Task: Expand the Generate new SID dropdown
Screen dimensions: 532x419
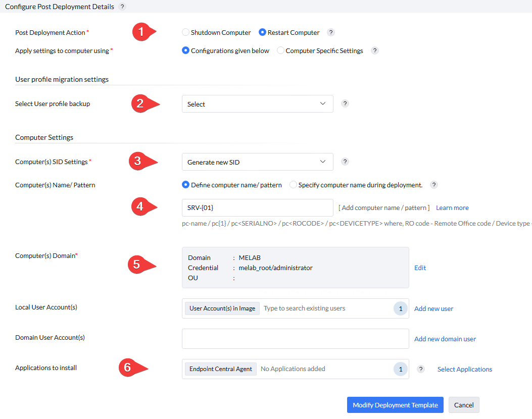Action: 257,162
